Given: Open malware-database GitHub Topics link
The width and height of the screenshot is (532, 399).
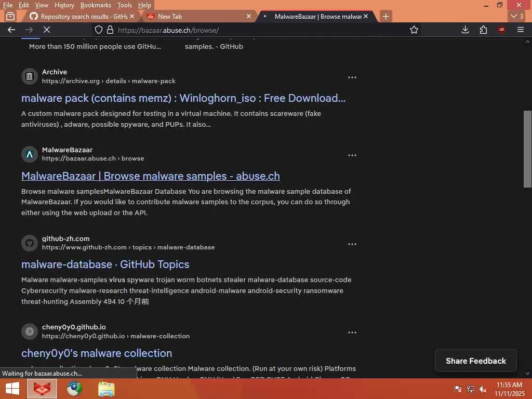Looking at the screenshot, I should tap(105, 264).
